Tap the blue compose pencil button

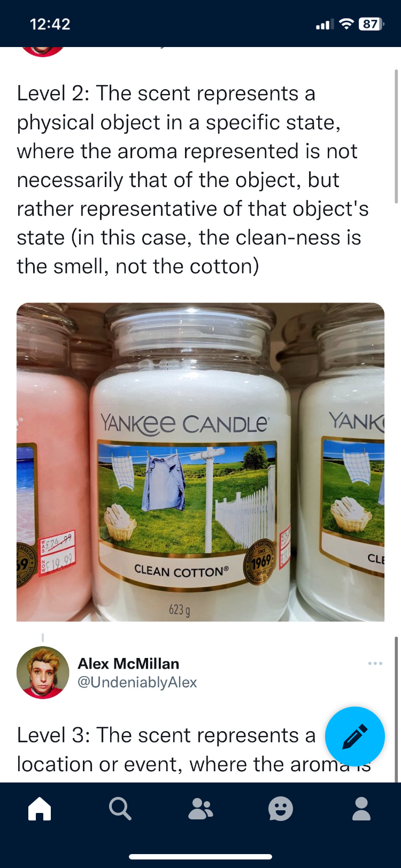tap(355, 737)
